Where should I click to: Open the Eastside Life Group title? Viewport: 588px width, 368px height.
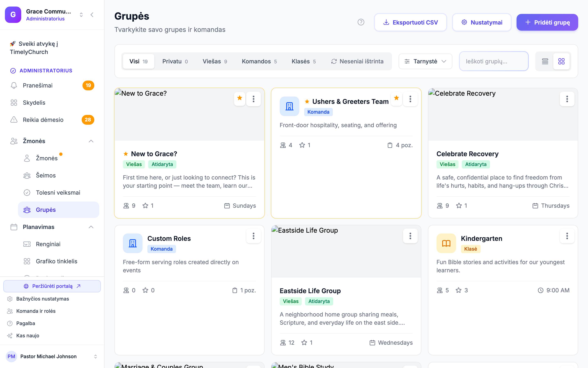click(310, 291)
